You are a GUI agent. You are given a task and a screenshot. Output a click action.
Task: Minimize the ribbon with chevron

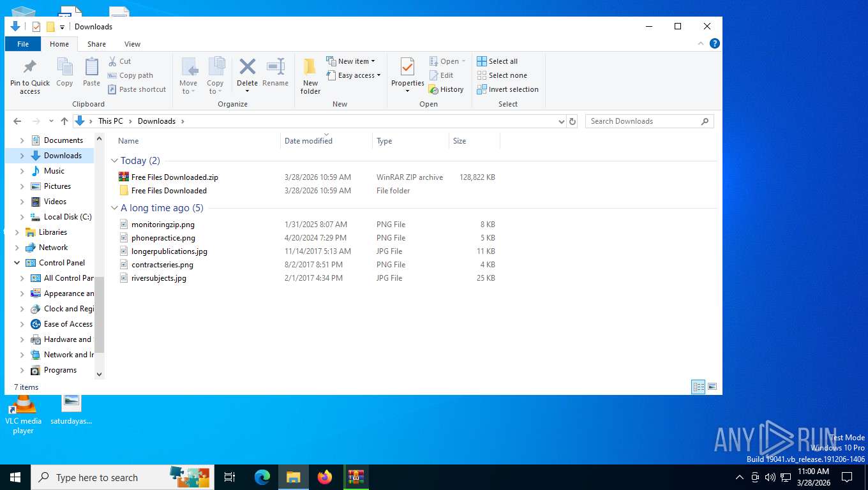tap(701, 43)
